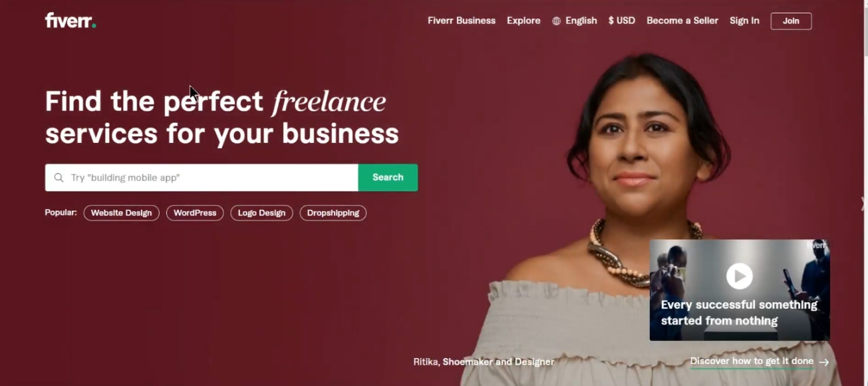868x386 pixels.
Task: Play the promotional video
Action: 739,275
